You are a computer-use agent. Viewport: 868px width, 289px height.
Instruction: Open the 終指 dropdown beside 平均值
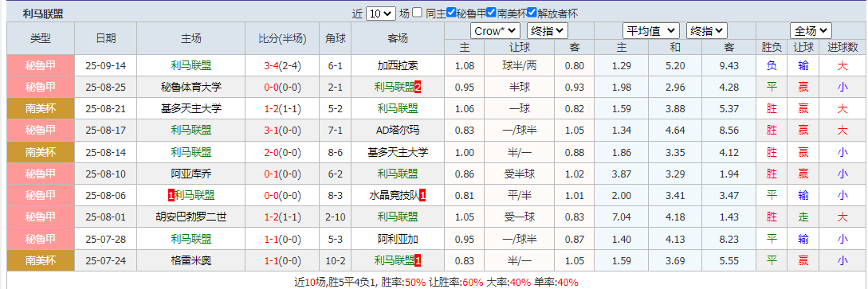(707, 31)
